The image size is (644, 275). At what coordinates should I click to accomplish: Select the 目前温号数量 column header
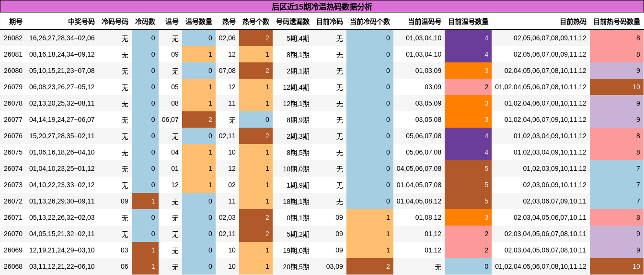(x=468, y=22)
